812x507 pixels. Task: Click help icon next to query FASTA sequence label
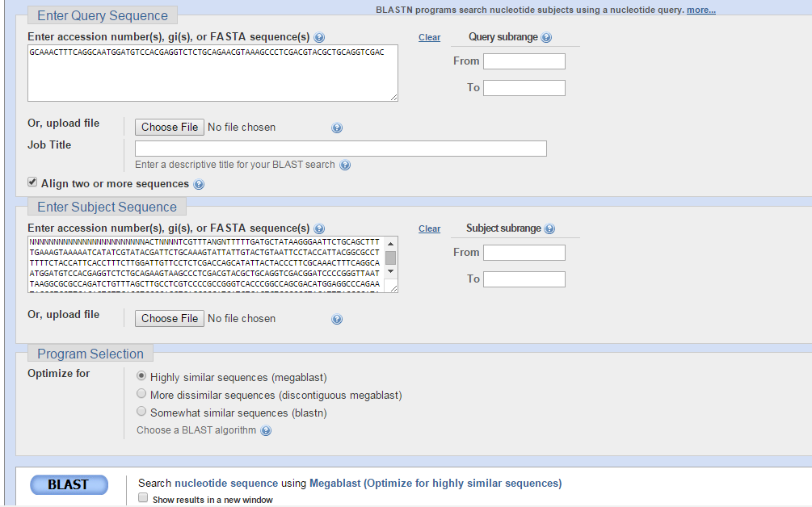coord(319,38)
